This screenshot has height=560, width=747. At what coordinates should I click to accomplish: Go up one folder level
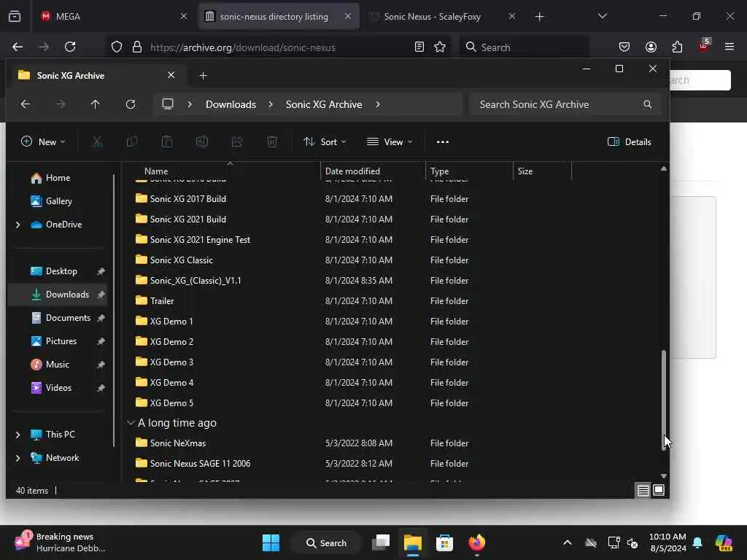96,104
